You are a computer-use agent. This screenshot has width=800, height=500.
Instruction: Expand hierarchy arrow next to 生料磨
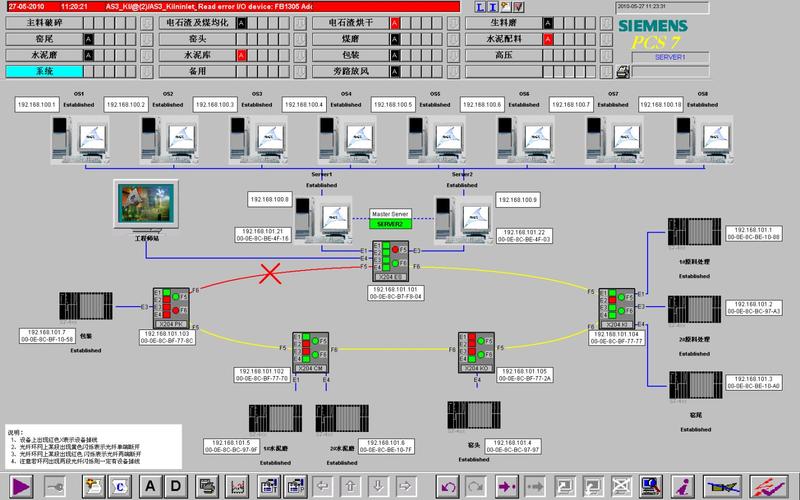(606, 23)
